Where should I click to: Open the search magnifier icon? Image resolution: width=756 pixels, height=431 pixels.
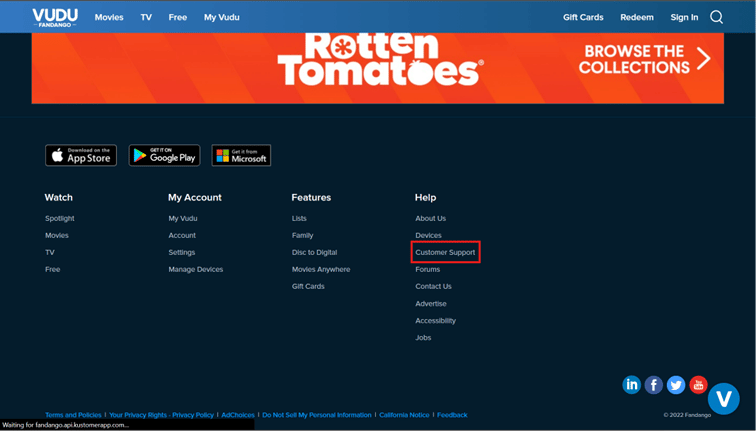[716, 17]
